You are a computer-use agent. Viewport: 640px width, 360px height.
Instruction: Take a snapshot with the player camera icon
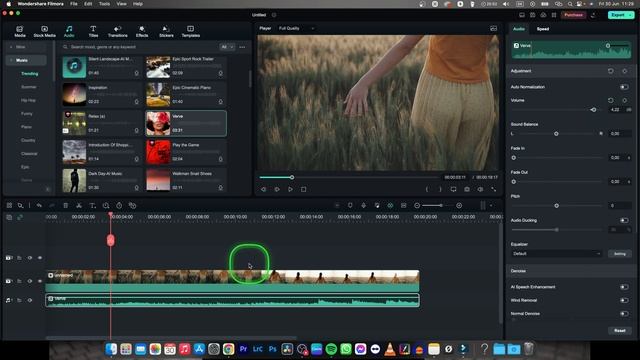tap(467, 189)
